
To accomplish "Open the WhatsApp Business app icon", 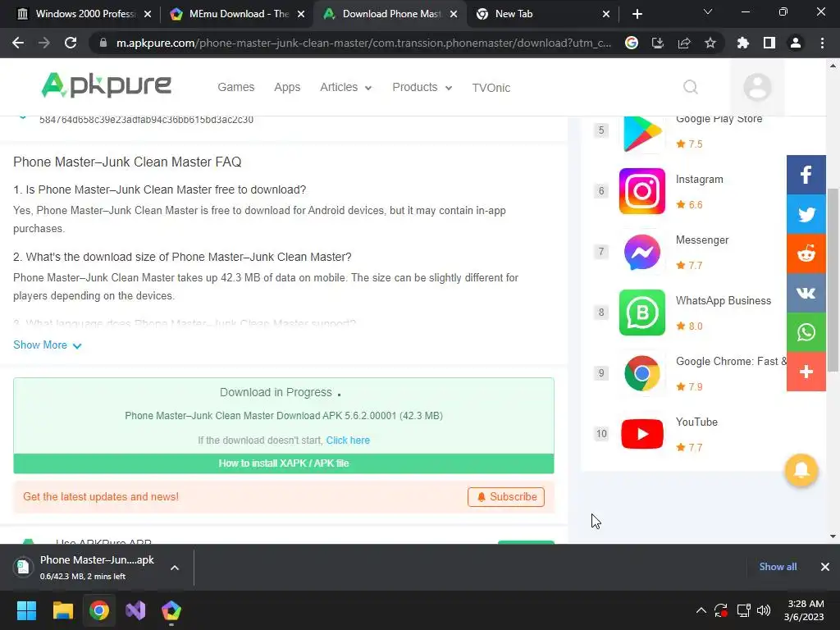I will coord(641,313).
